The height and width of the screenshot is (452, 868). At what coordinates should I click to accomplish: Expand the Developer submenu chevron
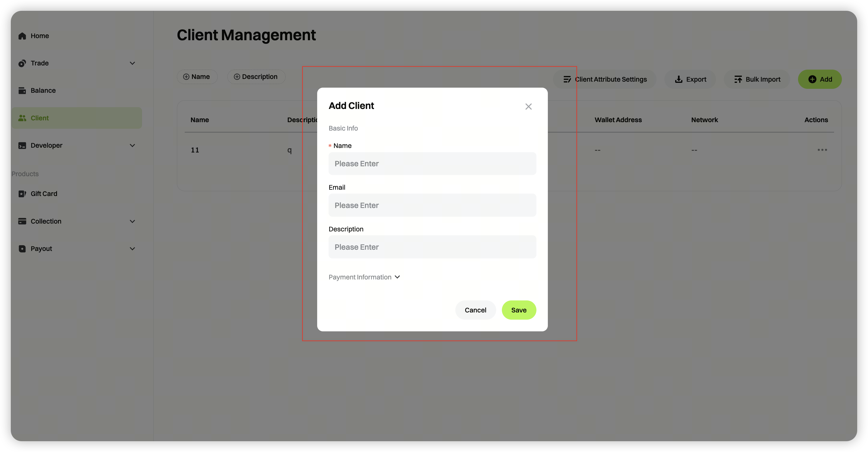[132, 146]
